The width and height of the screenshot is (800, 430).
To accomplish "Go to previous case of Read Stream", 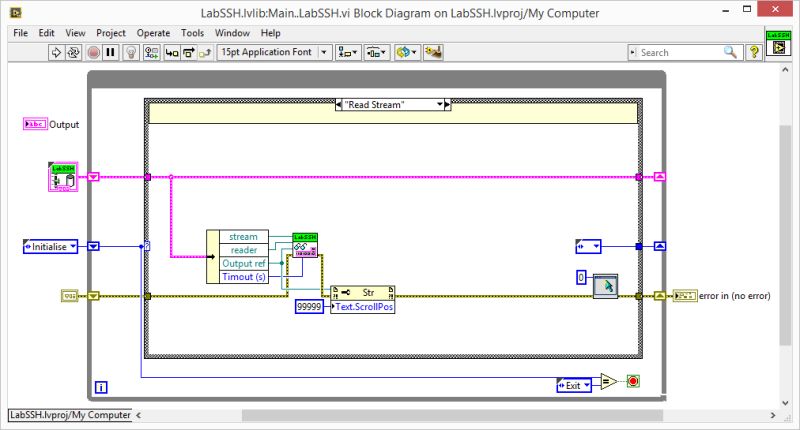I will coord(339,105).
